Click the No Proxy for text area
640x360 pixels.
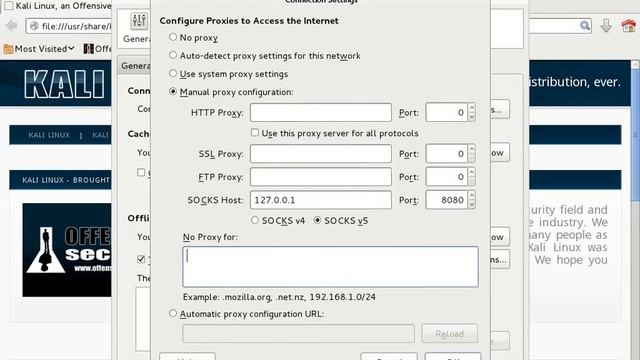pos(331,267)
